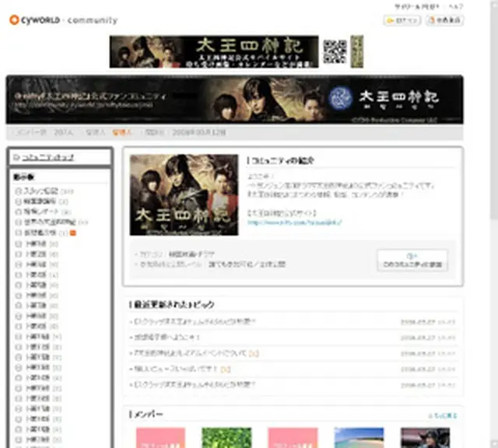The height and width of the screenshot is (448, 498).
Task: Open the green leaves member thumbnail
Action: pyautogui.click(x=226, y=438)
